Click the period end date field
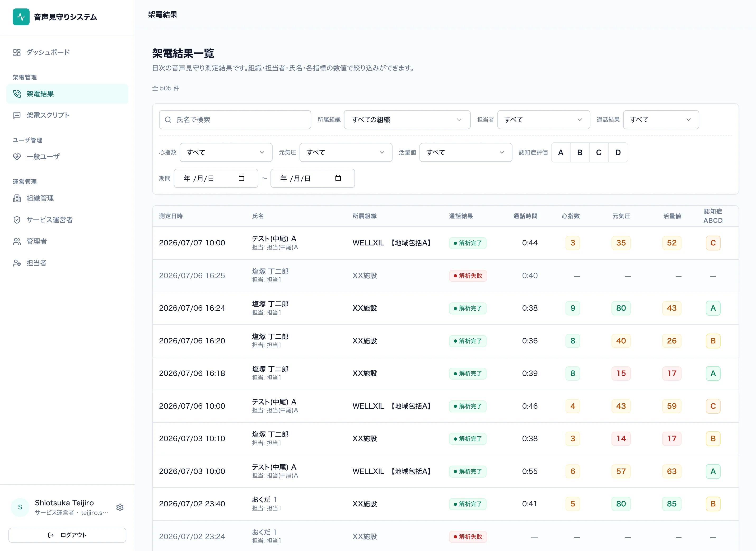 point(312,179)
